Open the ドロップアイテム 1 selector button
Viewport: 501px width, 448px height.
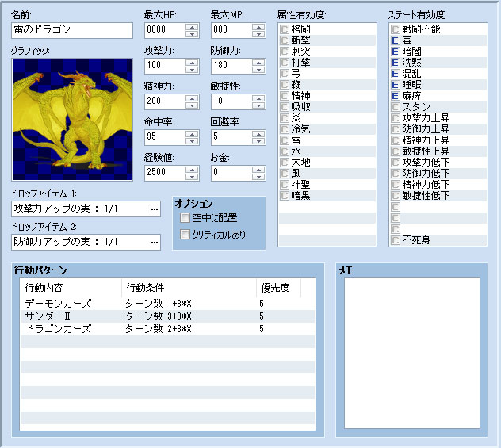(154, 210)
